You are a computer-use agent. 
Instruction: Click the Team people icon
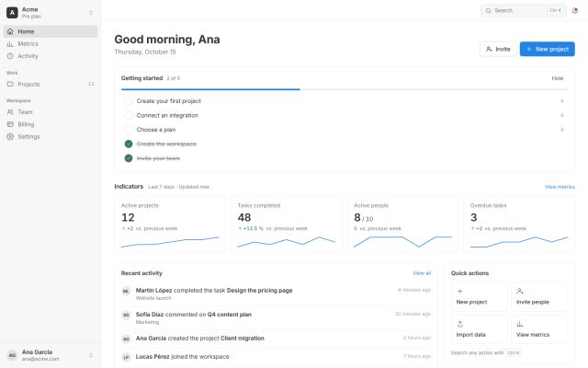click(10, 112)
